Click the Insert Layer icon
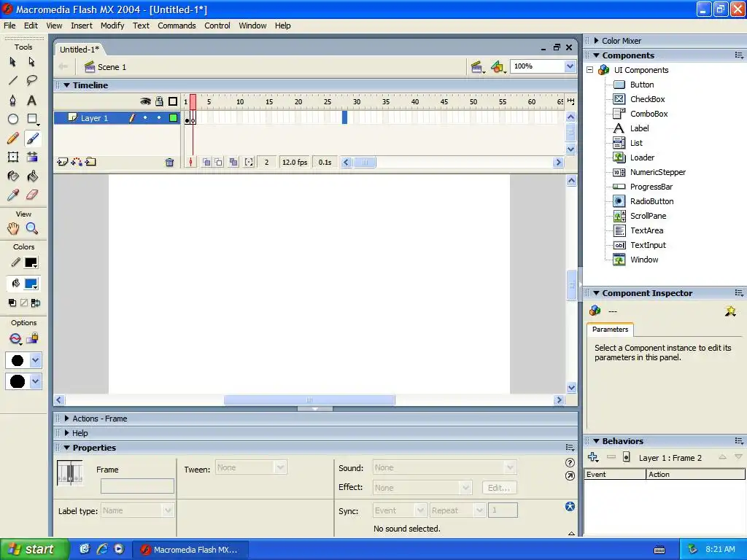 pos(62,162)
